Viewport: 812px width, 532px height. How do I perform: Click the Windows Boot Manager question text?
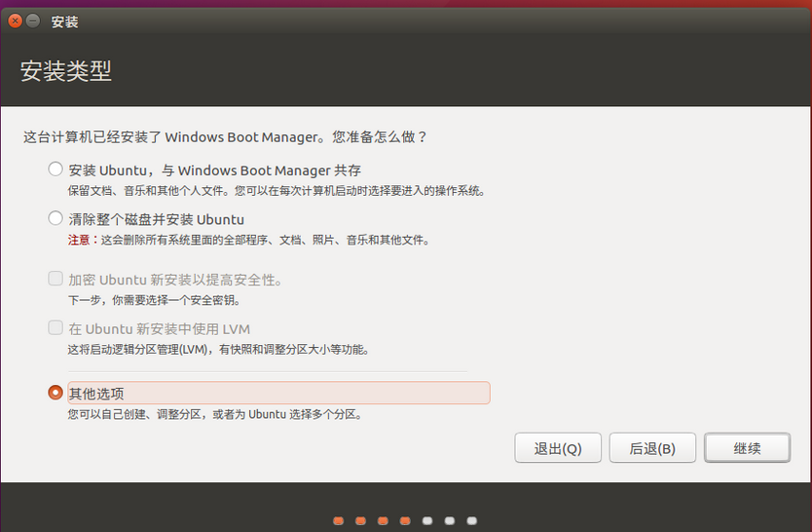[225, 137]
